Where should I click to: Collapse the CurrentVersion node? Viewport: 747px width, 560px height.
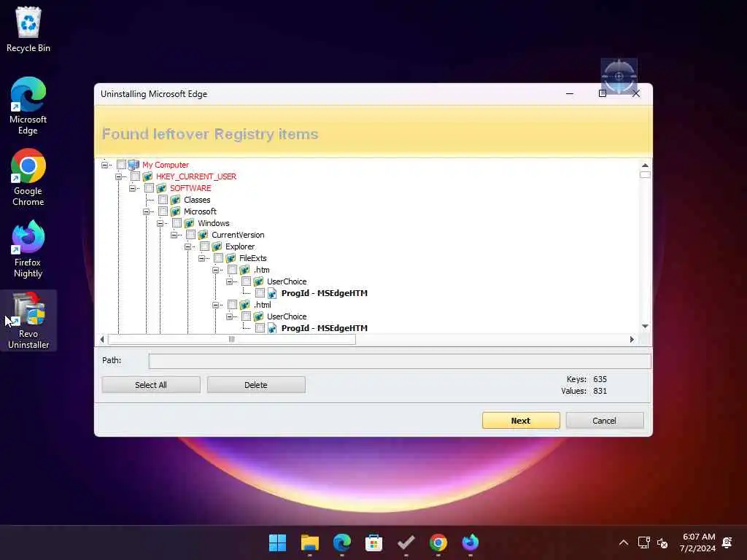(174, 235)
